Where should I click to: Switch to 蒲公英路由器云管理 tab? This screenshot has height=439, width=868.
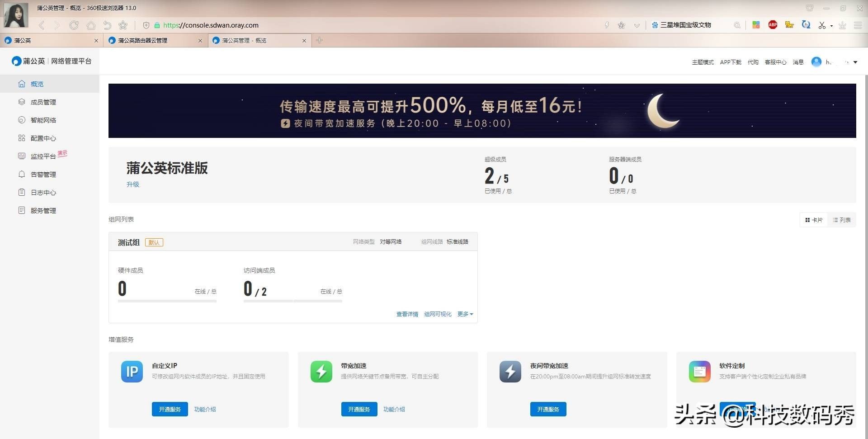[x=155, y=40]
